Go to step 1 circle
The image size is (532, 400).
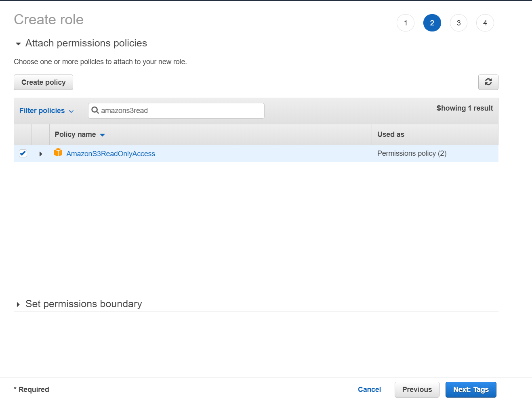pyautogui.click(x=406, y=23)
